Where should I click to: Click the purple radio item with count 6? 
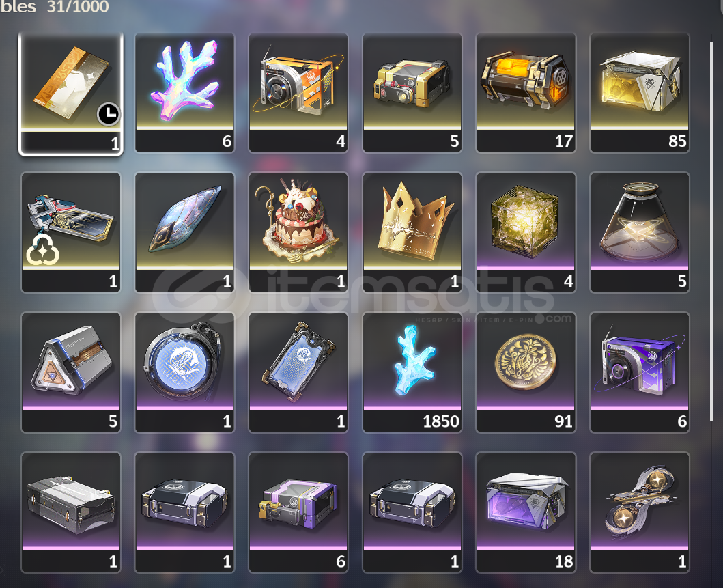point(640,373)
